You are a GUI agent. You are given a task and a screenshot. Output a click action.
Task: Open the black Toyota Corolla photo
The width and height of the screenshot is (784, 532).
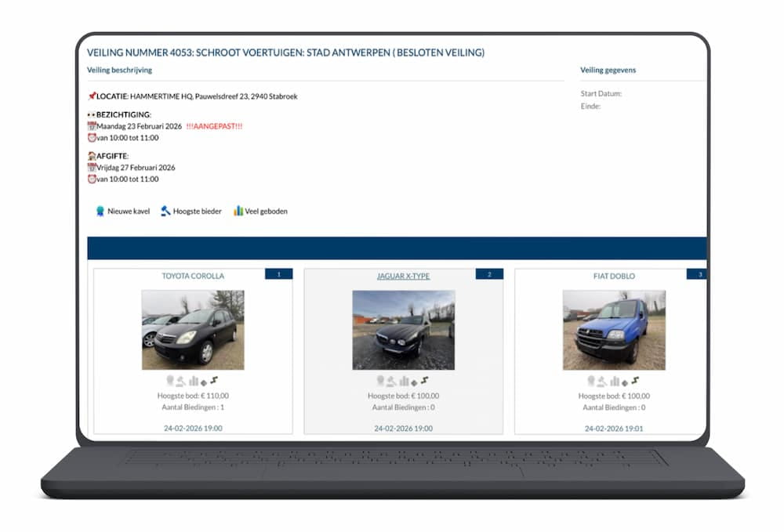(193, 330)
